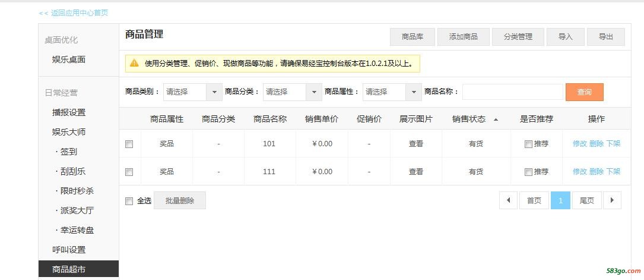The width and height of the screenshot is (644, 280).
Task: Click the 是否推荐 column header
Action: (537, 119)
